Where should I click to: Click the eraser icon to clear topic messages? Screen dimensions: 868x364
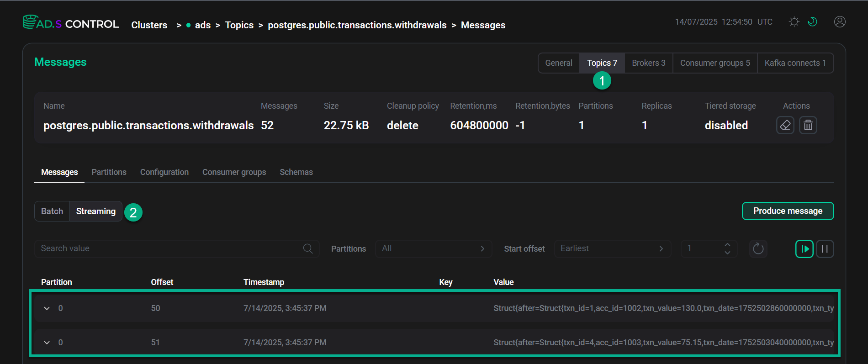[785, 125]
